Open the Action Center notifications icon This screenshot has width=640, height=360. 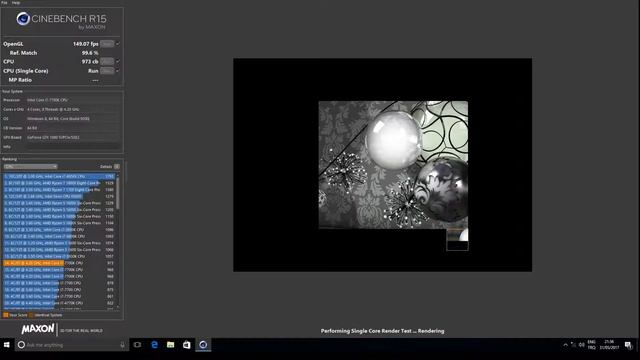click(x=628, y=345)
